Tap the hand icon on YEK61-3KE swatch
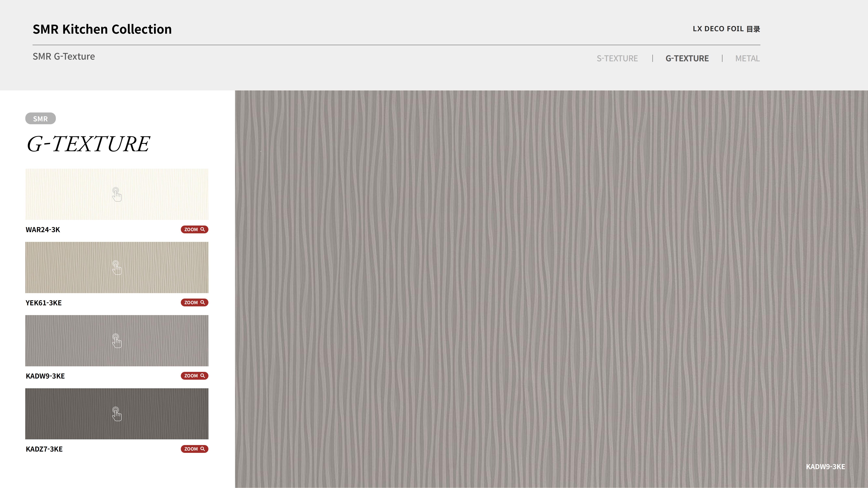868x488 pixels. 117,268
